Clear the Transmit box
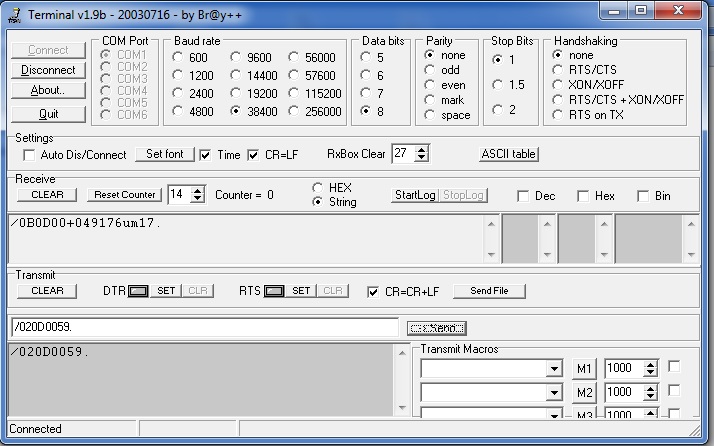 (x=47, y=291)
